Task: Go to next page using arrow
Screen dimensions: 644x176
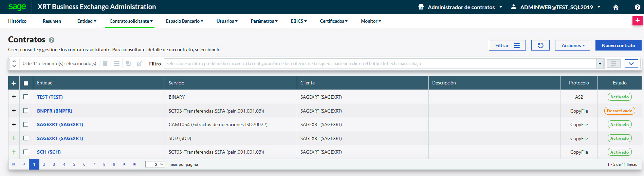Action: (x=125, y=164)
